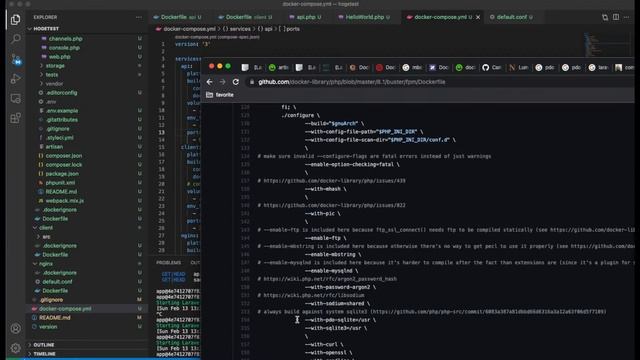
Task: Open the Run and Debug view
Action: (15, 78)
